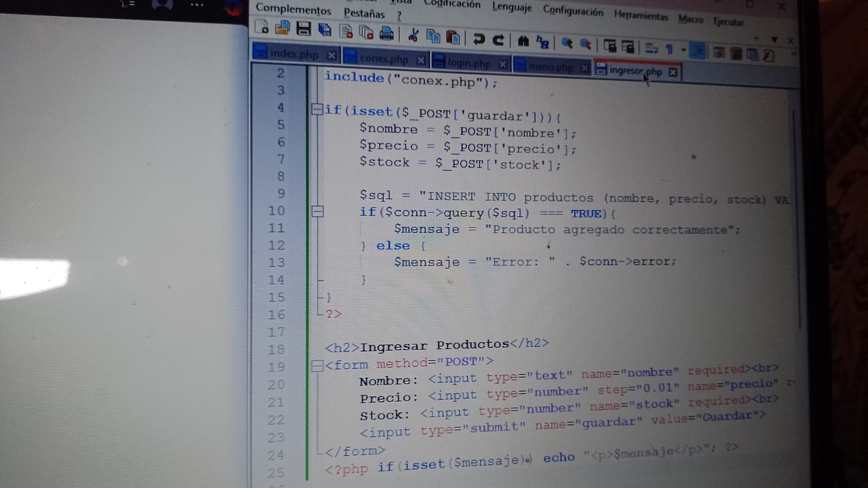This screenshot has width=868, height=488.
Task: Click the New file toolbar icon
Action: pos(262,27)
